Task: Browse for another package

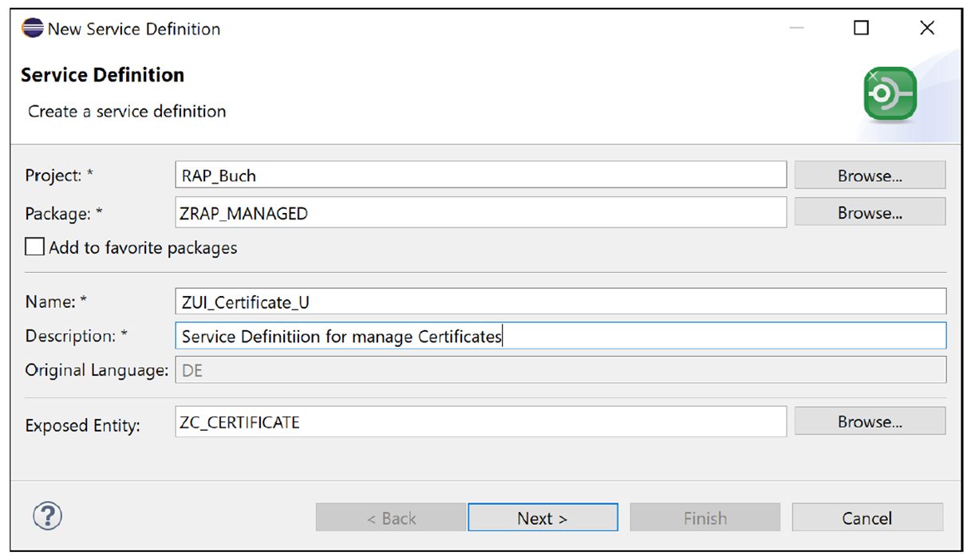Action: (869, 212)
